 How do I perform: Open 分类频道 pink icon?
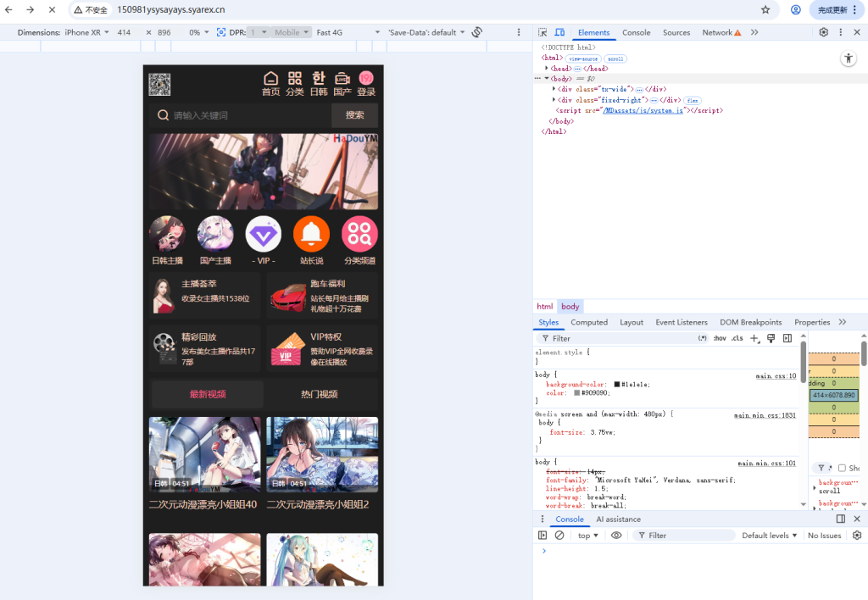point(359,234)
